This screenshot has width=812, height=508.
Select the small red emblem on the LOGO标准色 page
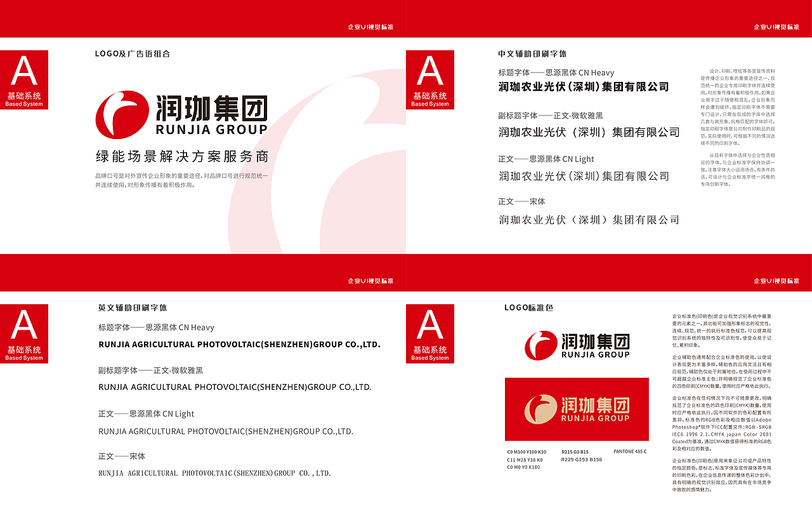point(540,346)
